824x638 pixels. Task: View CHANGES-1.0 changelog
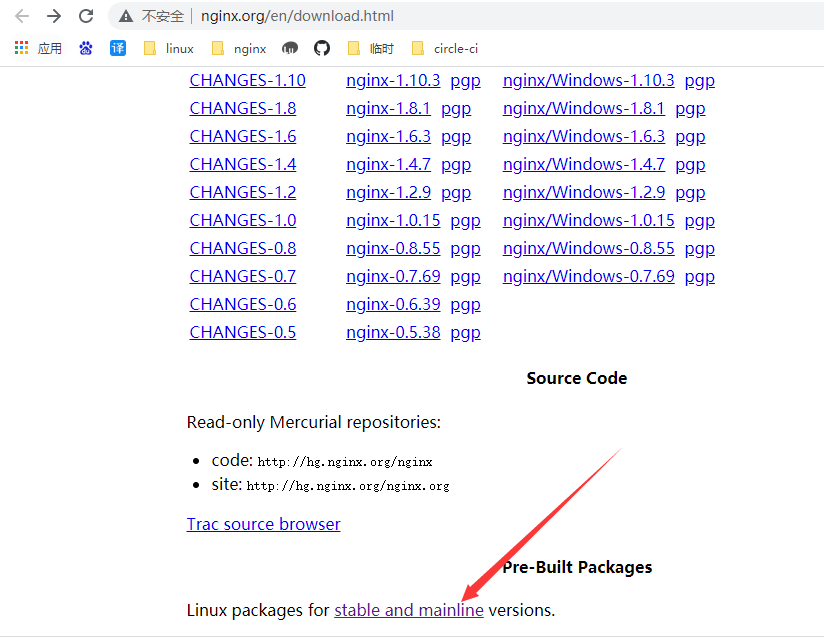243,220
